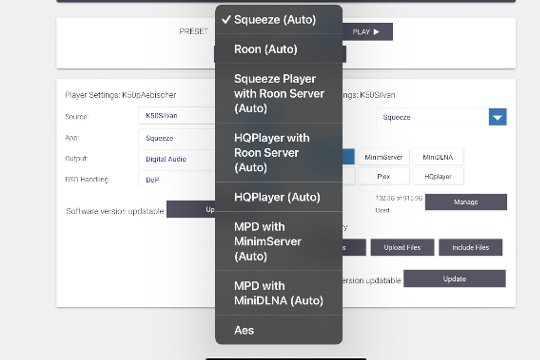540x360 pixels.
Task: Click the Include Files button
Action: tap(470, 247)
